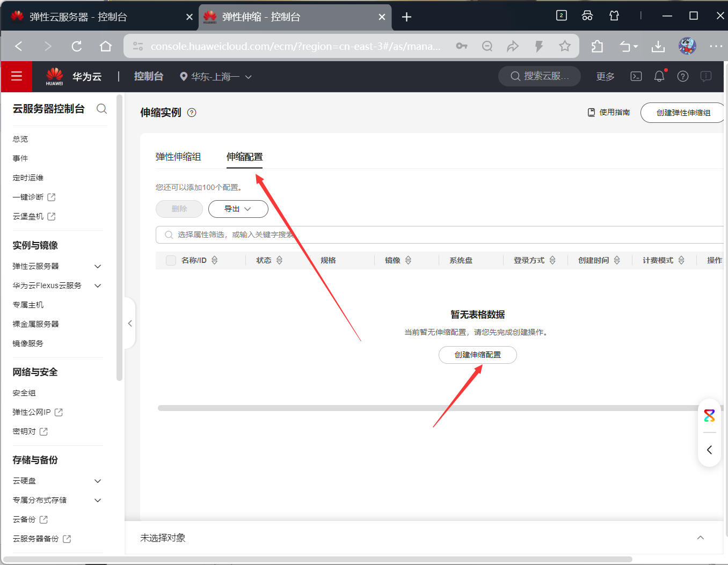Click the browser address bar URL
The height and width of the screenshot is (565, 728).
click(x=296, y=46)
